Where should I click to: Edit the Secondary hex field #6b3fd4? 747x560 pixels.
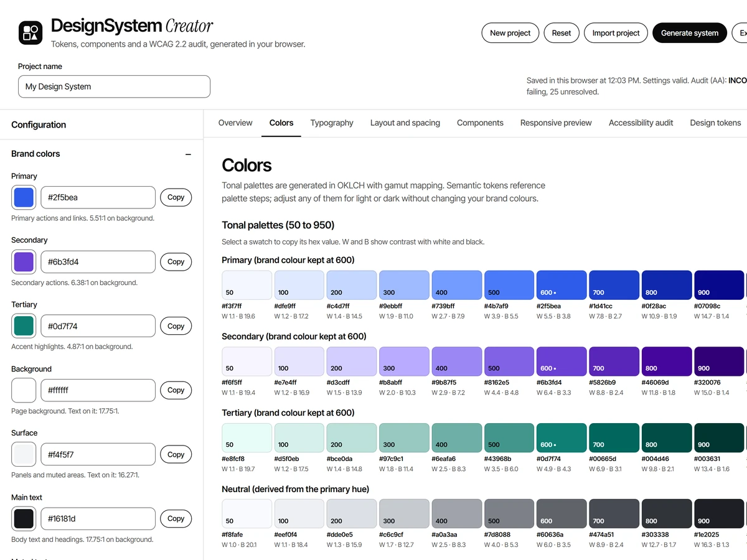pyautogui.click(x=98, y=262)
